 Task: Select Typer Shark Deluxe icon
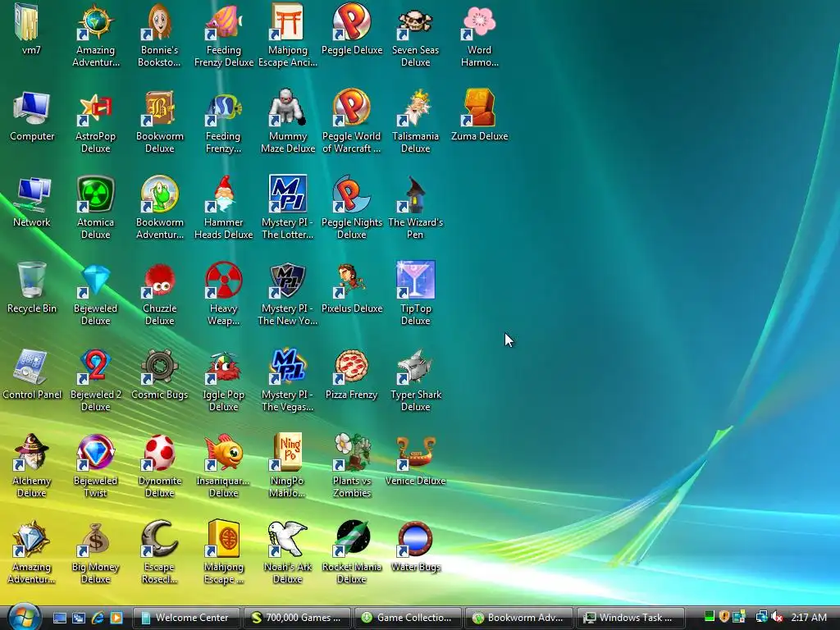(x=415, y=367)
